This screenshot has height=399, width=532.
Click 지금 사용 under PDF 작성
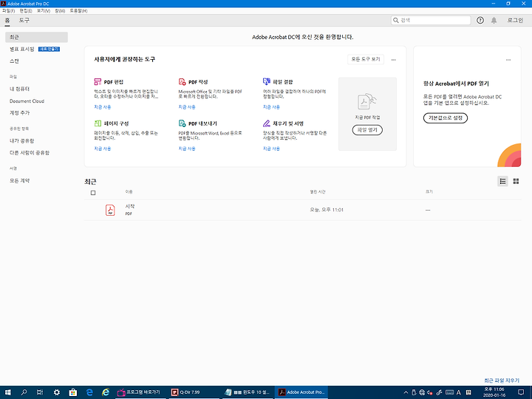(187, 107)
